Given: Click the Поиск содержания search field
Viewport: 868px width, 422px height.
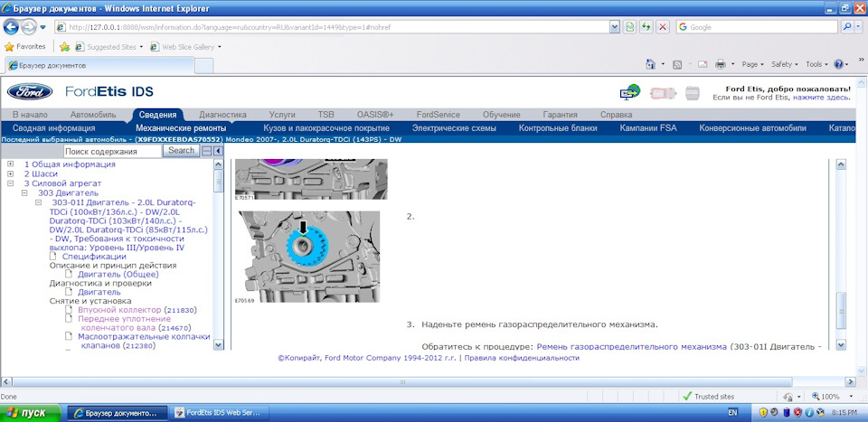Looking at the screenshot, I should [x=112, y=151].
